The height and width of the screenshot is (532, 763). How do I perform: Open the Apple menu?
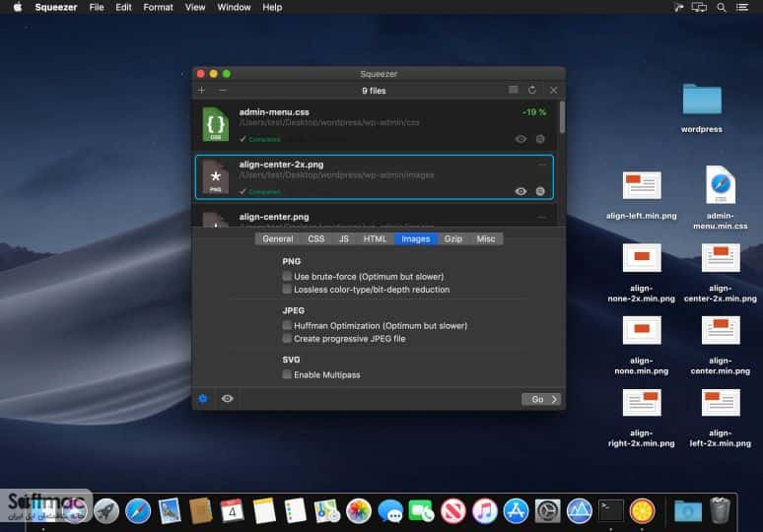18,7
